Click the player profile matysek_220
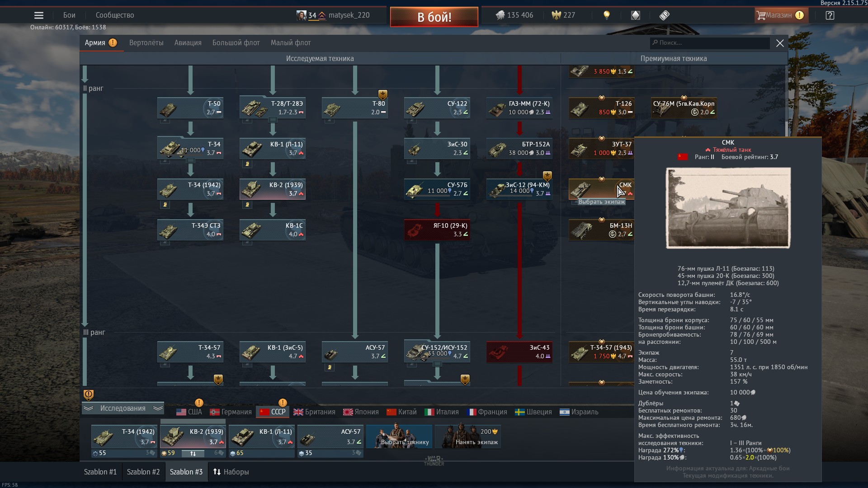The image size is (868, 488). tap(333, 15)
